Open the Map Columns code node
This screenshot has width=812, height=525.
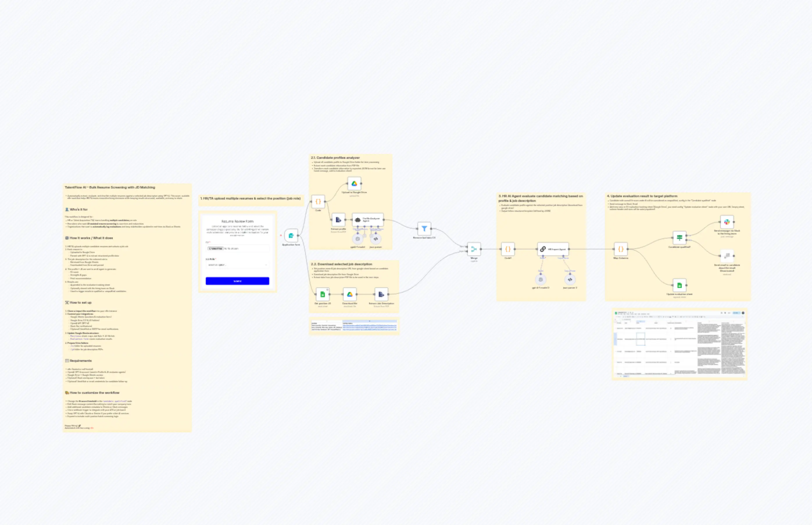622,250
